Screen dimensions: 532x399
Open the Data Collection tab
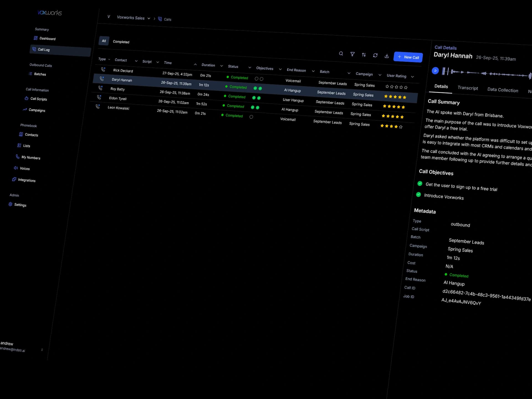[503, 90]
